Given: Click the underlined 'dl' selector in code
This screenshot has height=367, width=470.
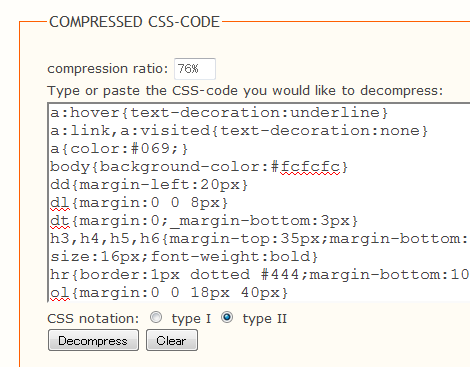Looking at the screenshot, I should [x=60, y=203].
